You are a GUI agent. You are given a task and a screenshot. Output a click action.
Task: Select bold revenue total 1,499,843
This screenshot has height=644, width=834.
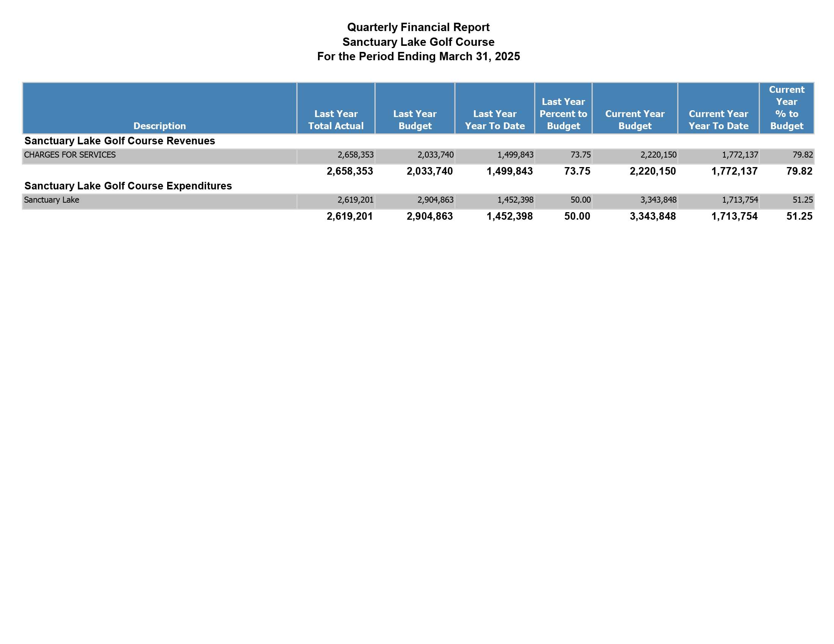[x=509, y=171]
